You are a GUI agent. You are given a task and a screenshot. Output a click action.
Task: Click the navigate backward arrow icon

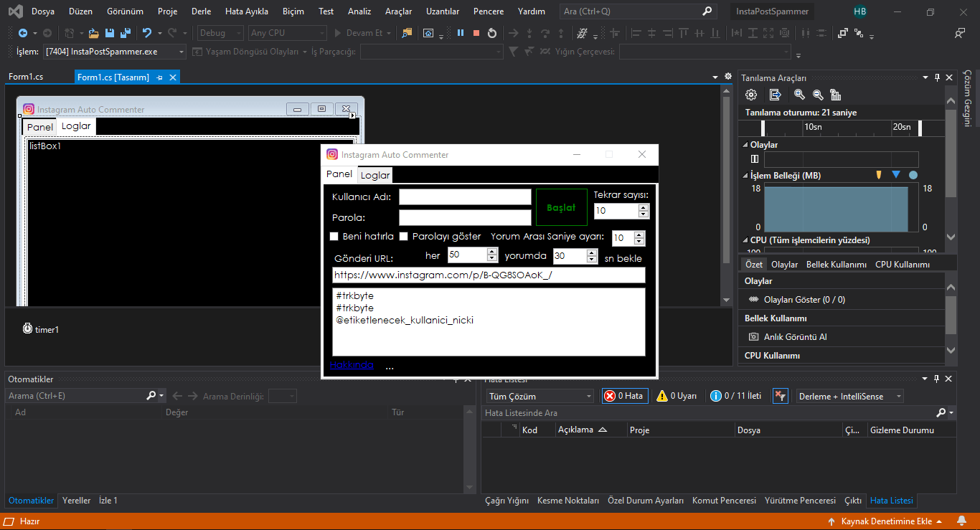(23, 33)
